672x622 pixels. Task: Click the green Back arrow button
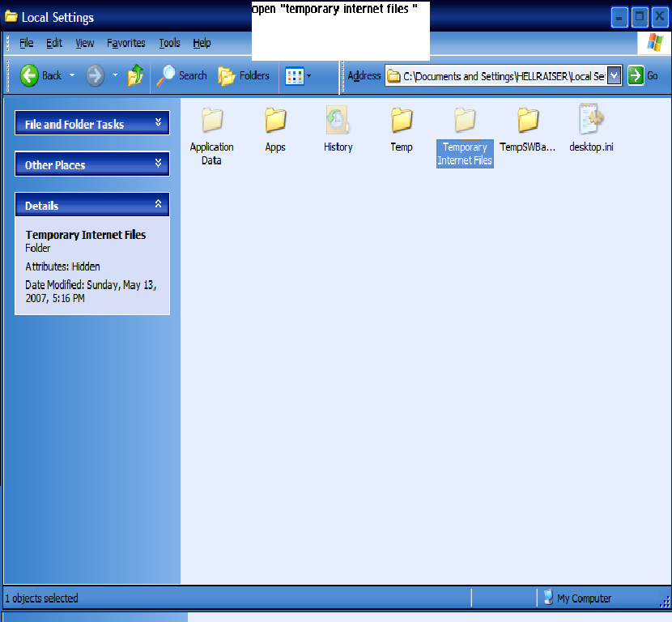point(30,75)
